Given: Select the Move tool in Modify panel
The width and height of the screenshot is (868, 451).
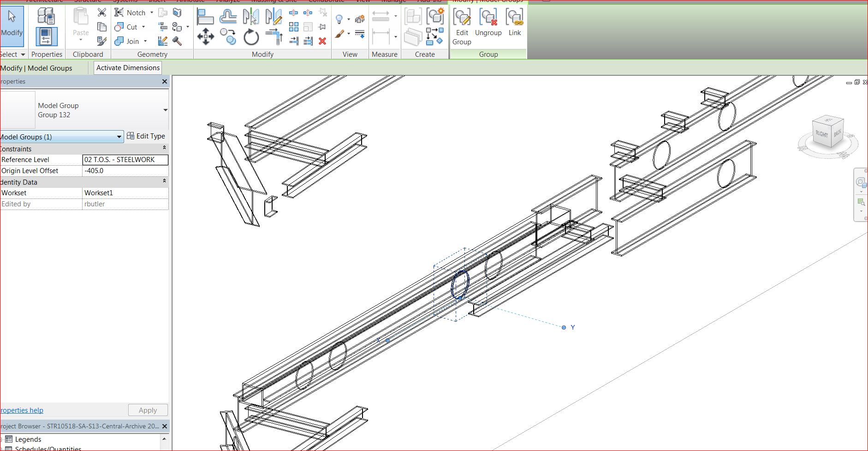Looking at the screenshot, I should point(205,37).
